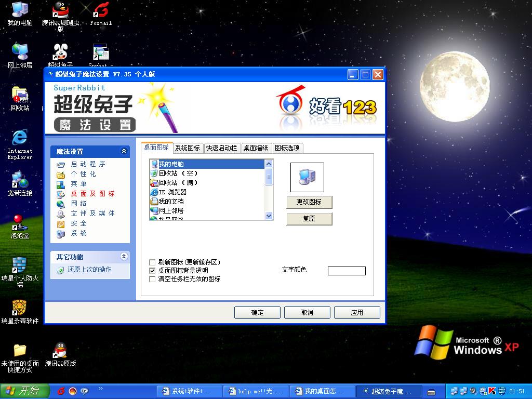Open 宽带连接 desktop icon
532x399 pixels.
(20, 184)
